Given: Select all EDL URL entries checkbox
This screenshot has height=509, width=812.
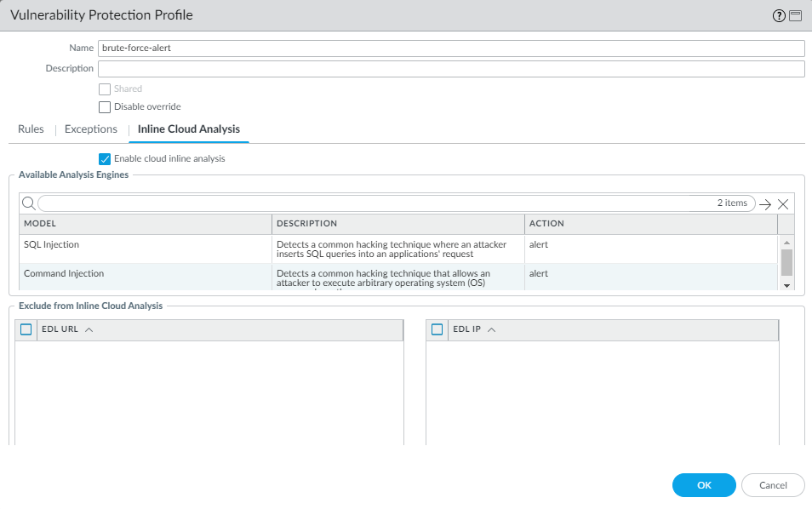Looking at the screenshot, I should tap(26, 330).
